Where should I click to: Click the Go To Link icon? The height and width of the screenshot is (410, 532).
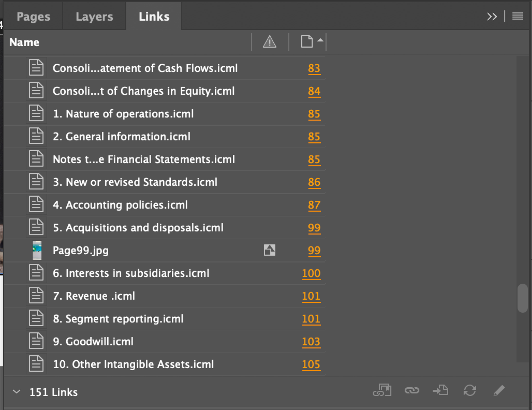440,390
